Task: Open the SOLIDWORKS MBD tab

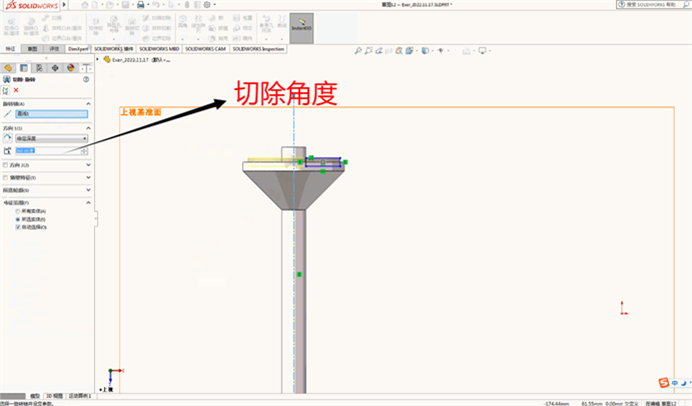Action: (x=159, y=49)
